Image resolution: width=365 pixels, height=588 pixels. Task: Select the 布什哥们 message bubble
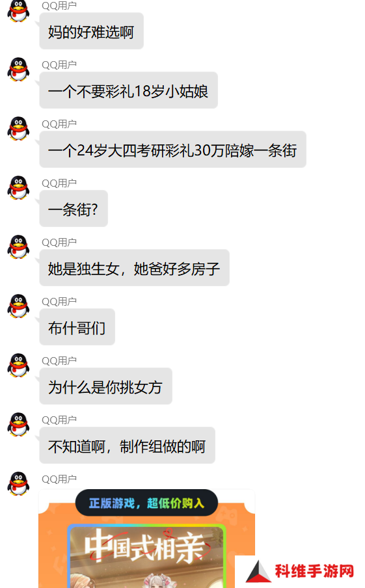pyautogui.click(x=77, y=327)
